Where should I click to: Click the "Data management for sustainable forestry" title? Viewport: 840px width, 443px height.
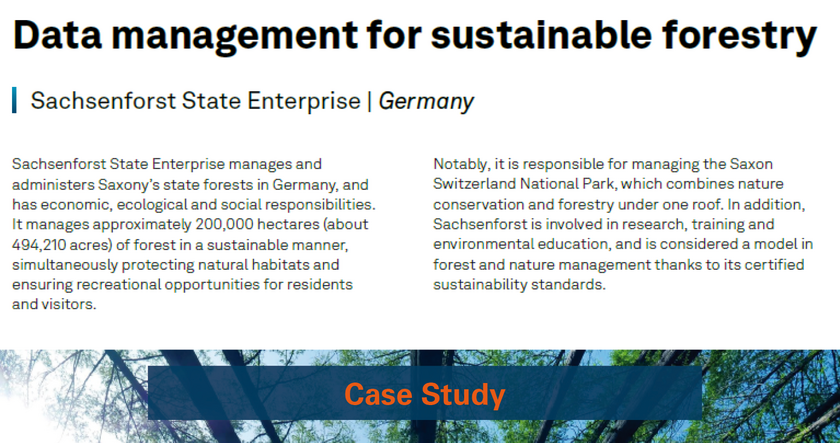pyautogui.click(x=415, y=35)
